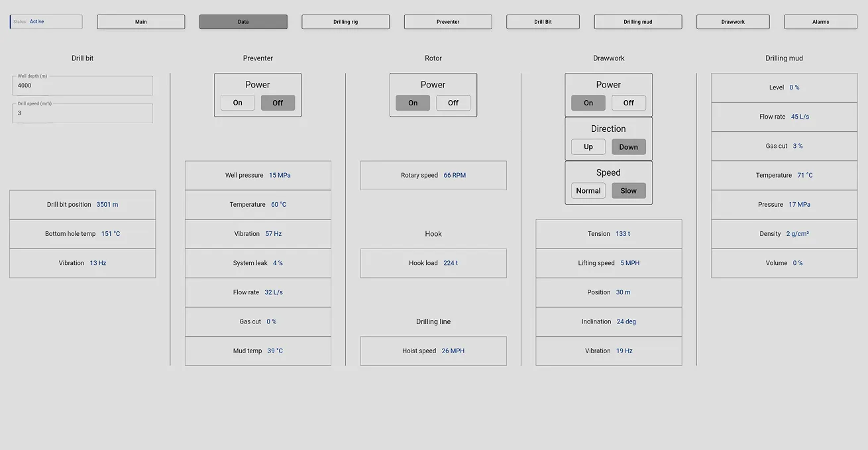Viewport: 868px width, 450px height.
Task: Click the Drill speed input field
Action: coord(82,113)
